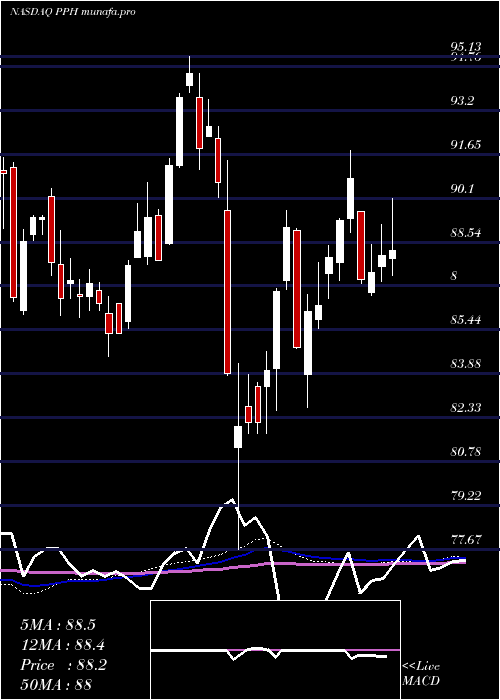The image size is (500, 700).
Task: Select the 80.78 price axis label
Action: coord(466,451)
